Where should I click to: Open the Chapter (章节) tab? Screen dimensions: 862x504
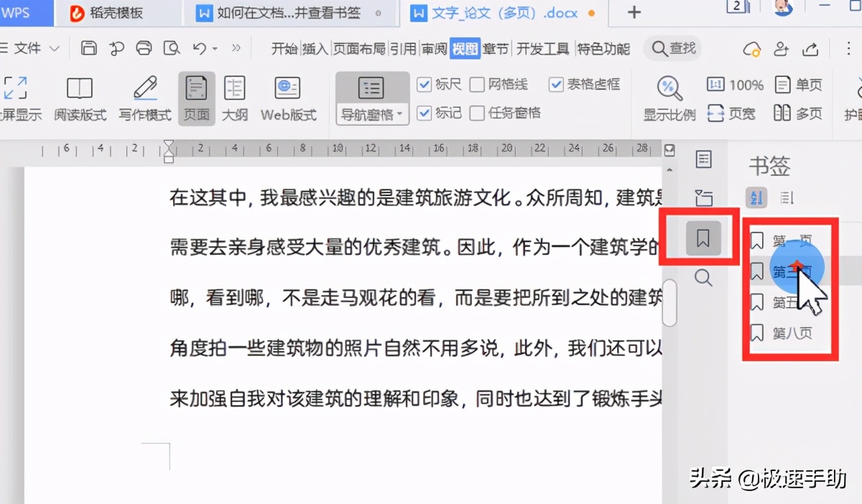pyautogui.click(x=496, y=49)
